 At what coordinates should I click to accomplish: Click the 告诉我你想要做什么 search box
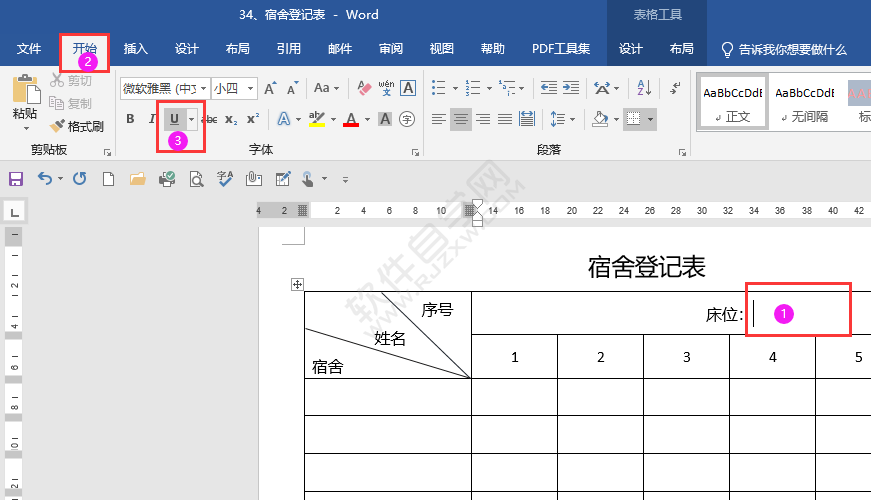[x=784, y=49]
